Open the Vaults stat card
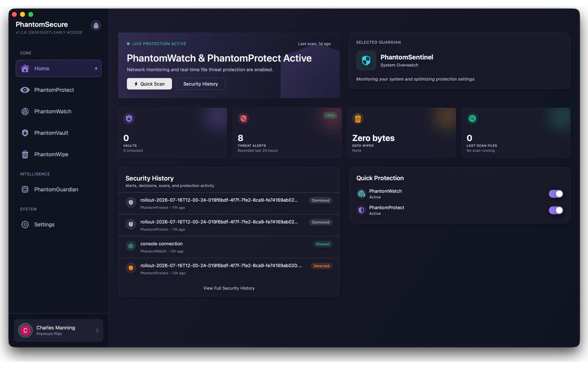The height and width of the screenshot is (368, 588). [173, 133]
